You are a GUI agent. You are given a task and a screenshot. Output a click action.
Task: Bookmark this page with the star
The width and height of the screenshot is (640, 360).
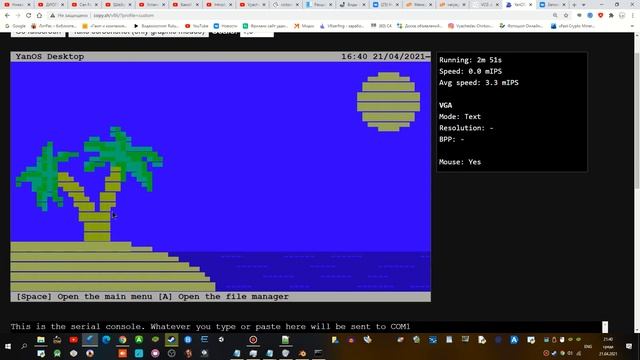click(566, 16)
